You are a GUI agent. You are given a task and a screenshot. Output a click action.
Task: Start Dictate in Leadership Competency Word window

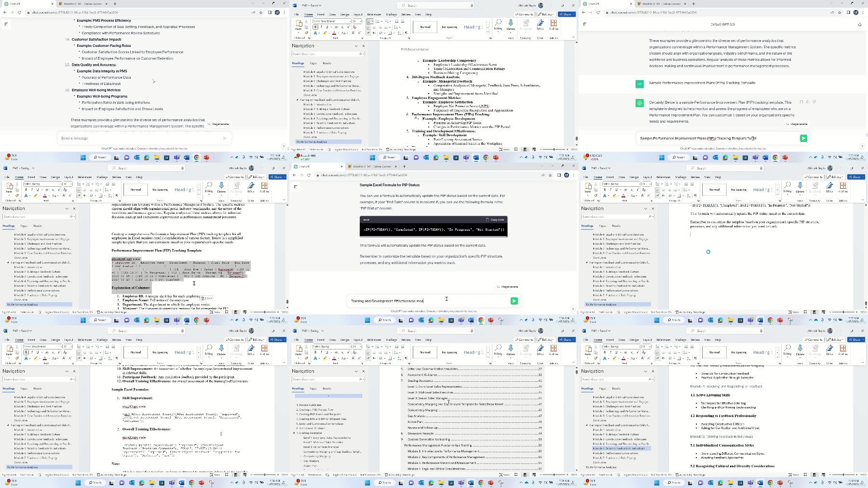511,25
